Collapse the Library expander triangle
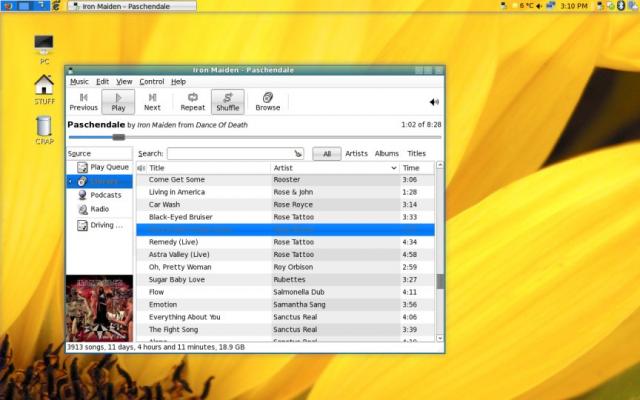 pyautogui.click(x=70, y=181)
